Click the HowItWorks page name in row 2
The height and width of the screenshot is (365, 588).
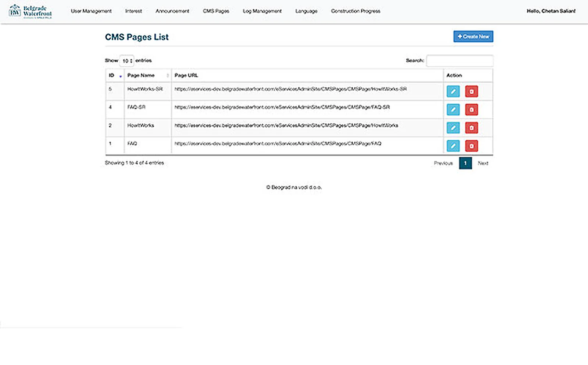click(x=140, y=125)
